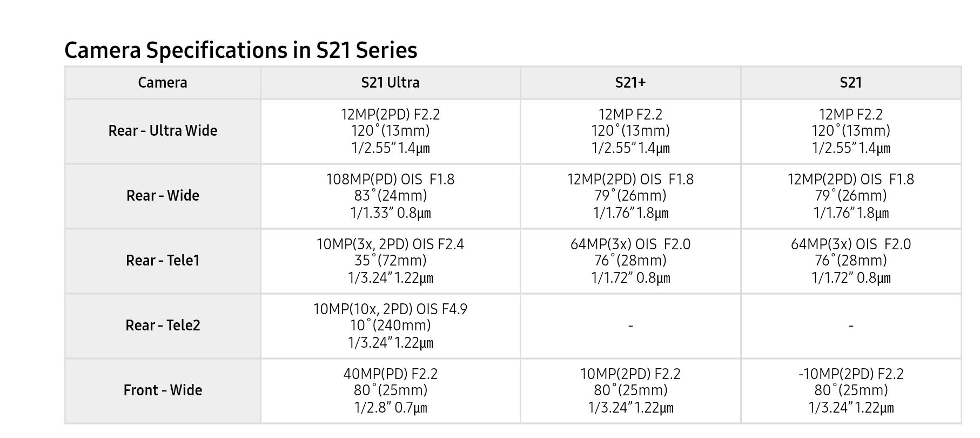
Task: Select the "Rear - Tele1" row label
Action: tap(163, 261)
